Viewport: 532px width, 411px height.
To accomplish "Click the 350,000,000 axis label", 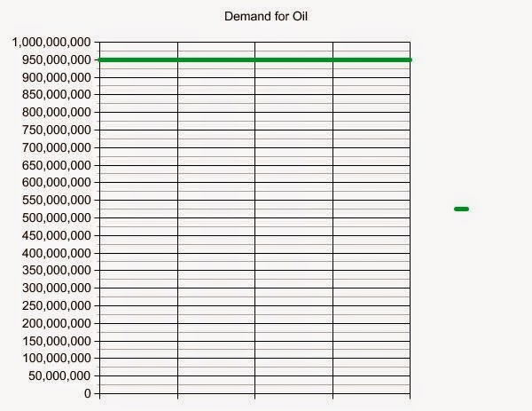I will [57, 271].
